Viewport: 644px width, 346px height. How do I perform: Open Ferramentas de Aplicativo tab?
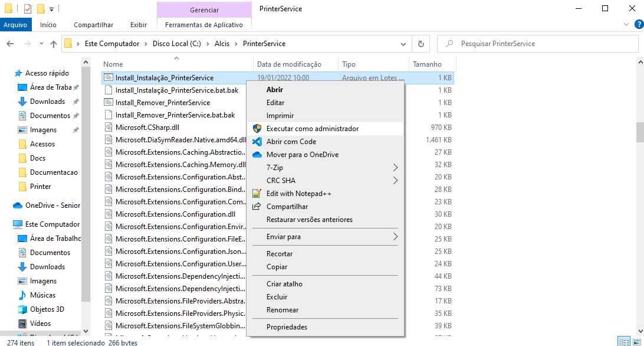coord(204,25)
